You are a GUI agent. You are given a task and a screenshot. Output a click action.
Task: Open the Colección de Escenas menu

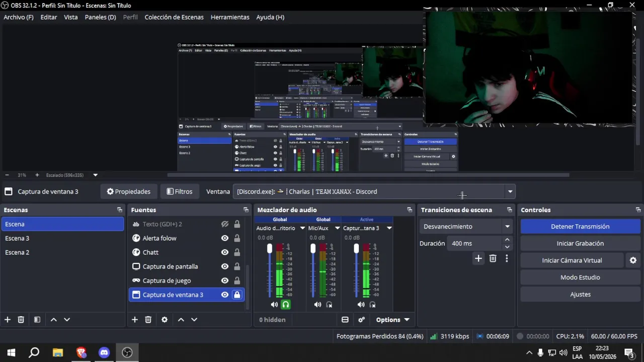click(x=174, y=17)
